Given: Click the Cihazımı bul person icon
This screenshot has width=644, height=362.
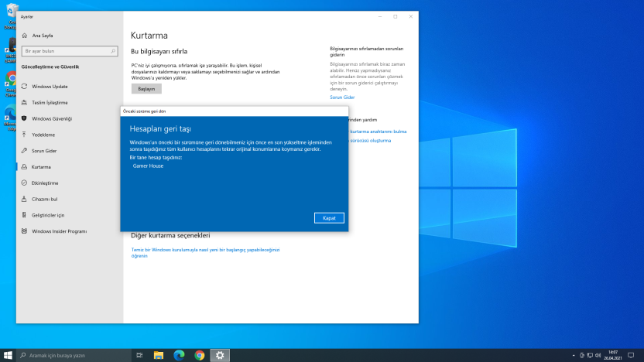Looking at the screenshot, I should pyautogui.click(x=24, y=199).
